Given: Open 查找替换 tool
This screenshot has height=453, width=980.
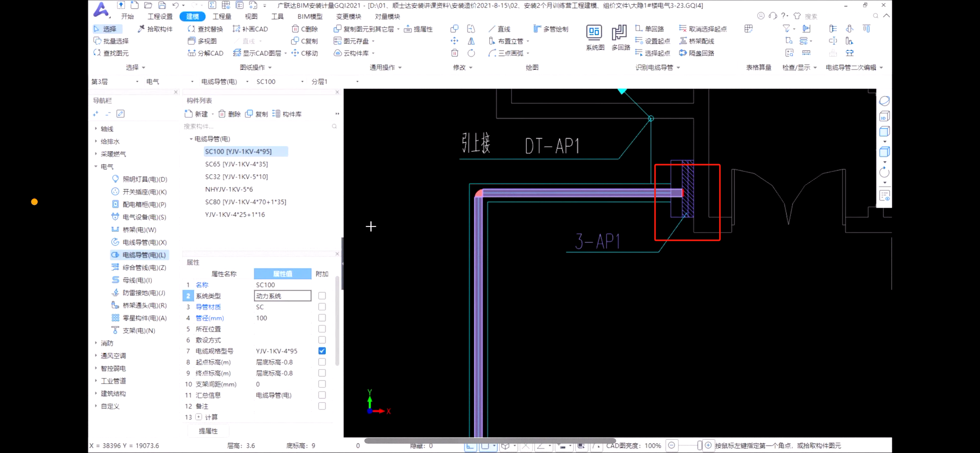Looking at the screenshot, I should 205,29.
